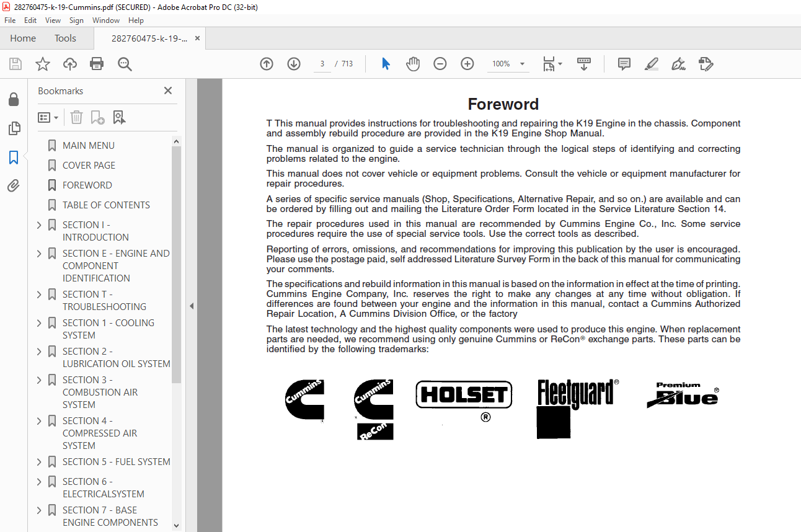Jump to the TABLE OF CONTENTS bookmark
The image size is (801, 532).
tap(106, 205)
